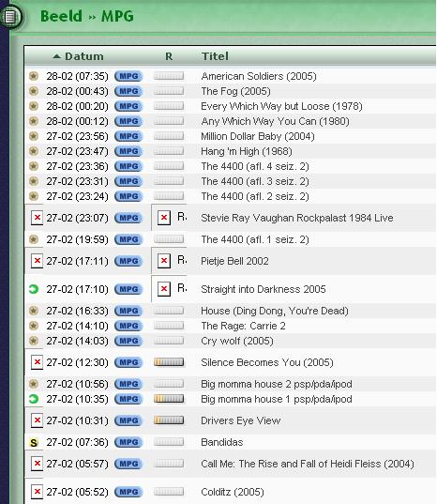Screen dimensions: 437x504
Task: Sort by the Titel column header
Action: click(215, 56)
